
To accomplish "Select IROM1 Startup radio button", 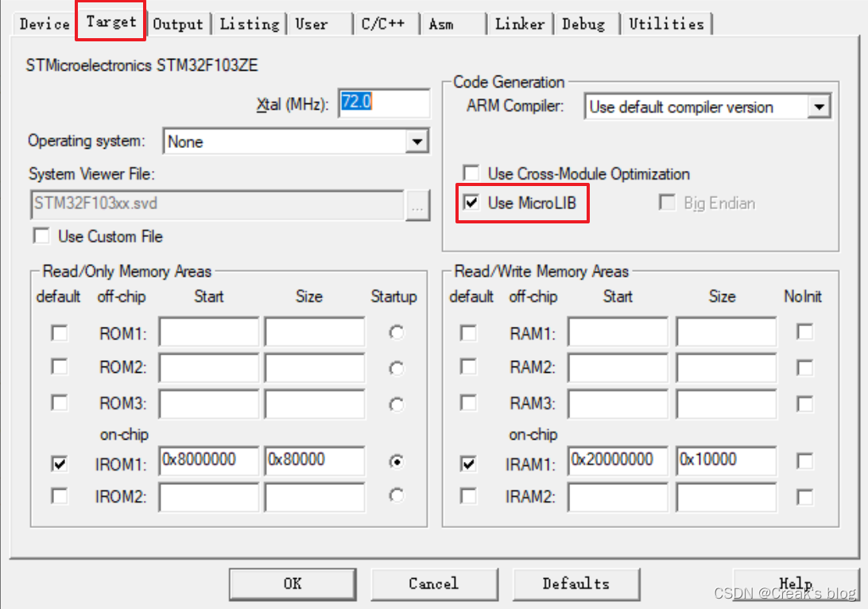I will [x=397, y=461].
